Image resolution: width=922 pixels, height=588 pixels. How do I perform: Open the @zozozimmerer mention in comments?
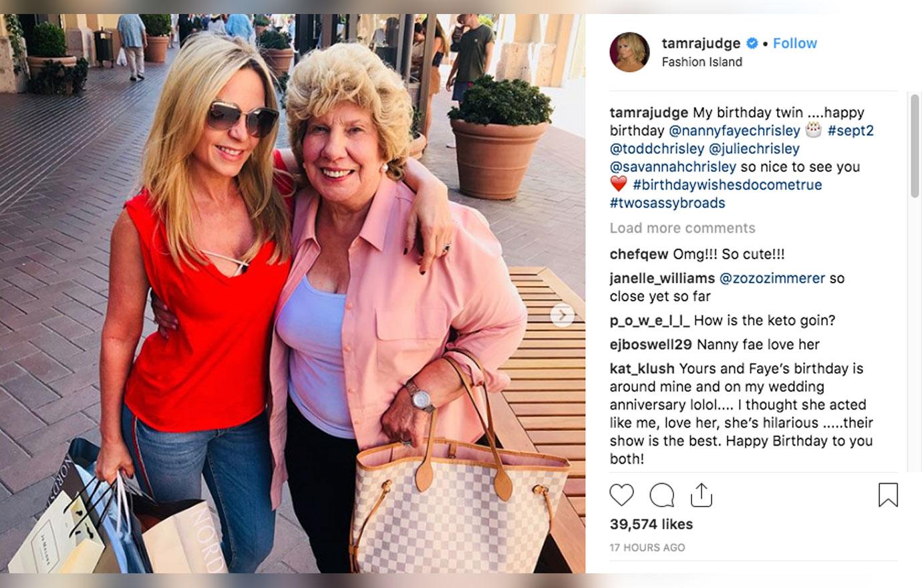click(772, 279)
